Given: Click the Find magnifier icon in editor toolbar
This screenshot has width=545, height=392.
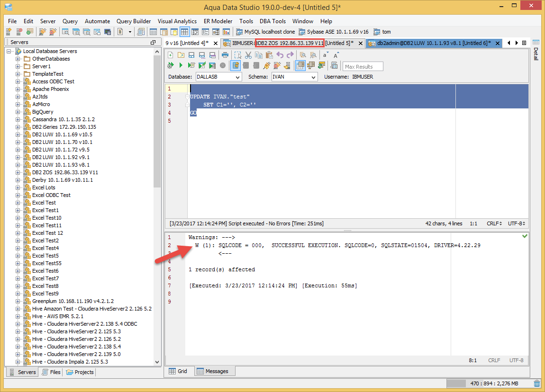Looking at the screenshot, I should (x=303, y=55).
